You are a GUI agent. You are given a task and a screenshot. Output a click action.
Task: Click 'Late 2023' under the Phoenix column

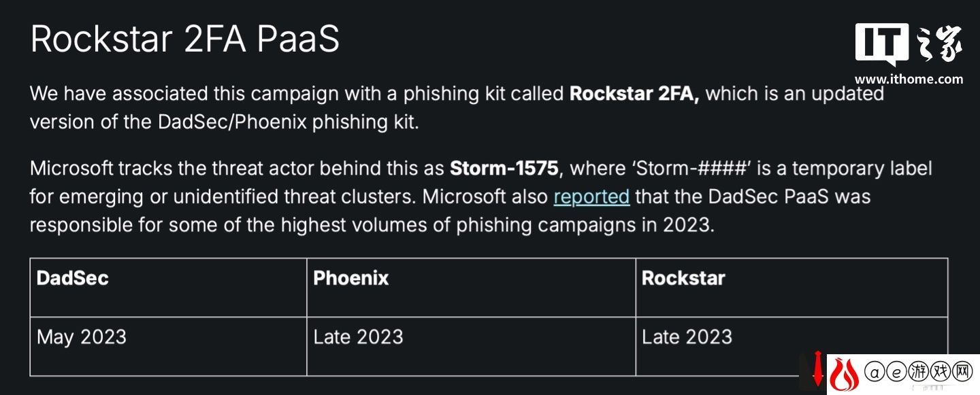coord(358,337)
